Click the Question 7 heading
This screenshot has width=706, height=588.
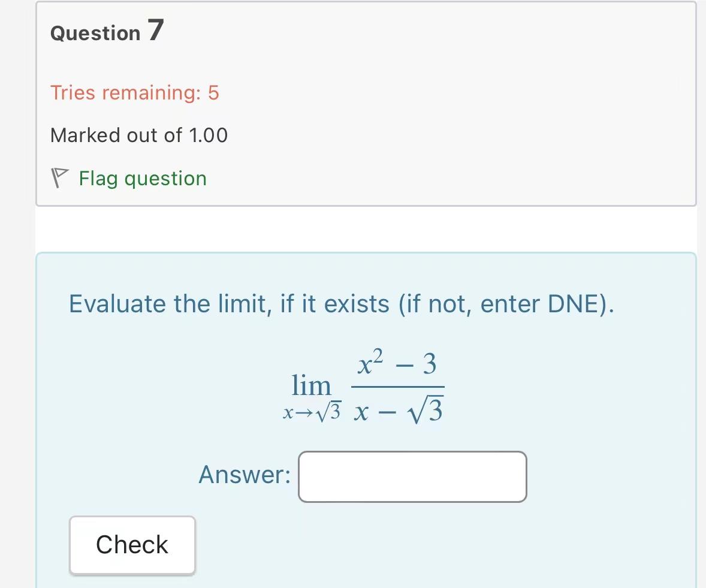106,32
